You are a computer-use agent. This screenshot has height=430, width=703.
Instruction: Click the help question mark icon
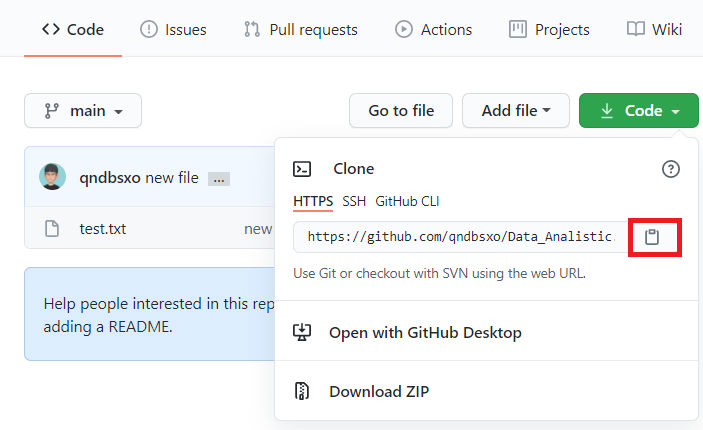(671, 169)
